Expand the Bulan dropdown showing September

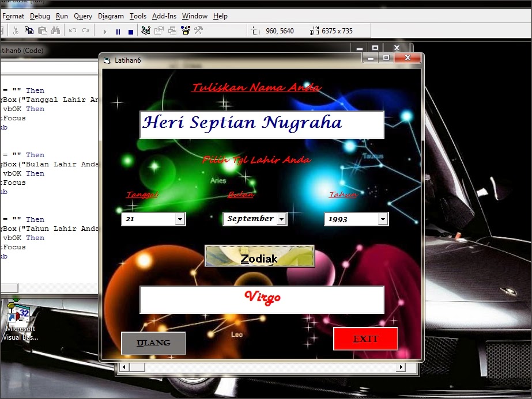point(282,219)
